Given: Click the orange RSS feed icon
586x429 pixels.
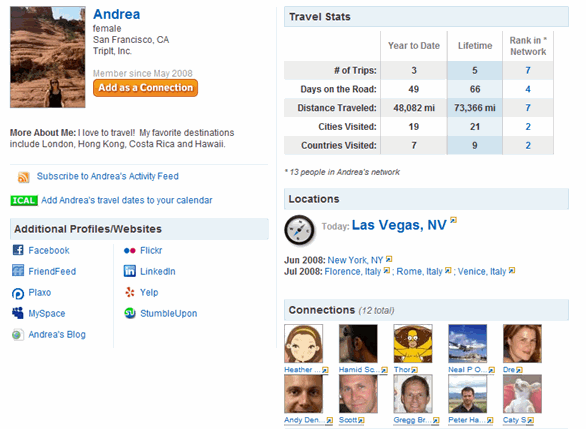Looking at the screenshot, I should [x=24, y=177].
